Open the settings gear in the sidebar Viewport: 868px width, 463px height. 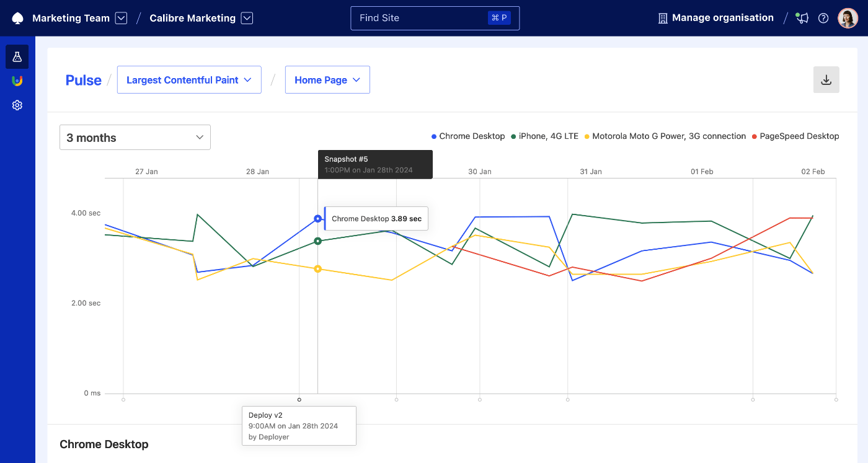17,105
